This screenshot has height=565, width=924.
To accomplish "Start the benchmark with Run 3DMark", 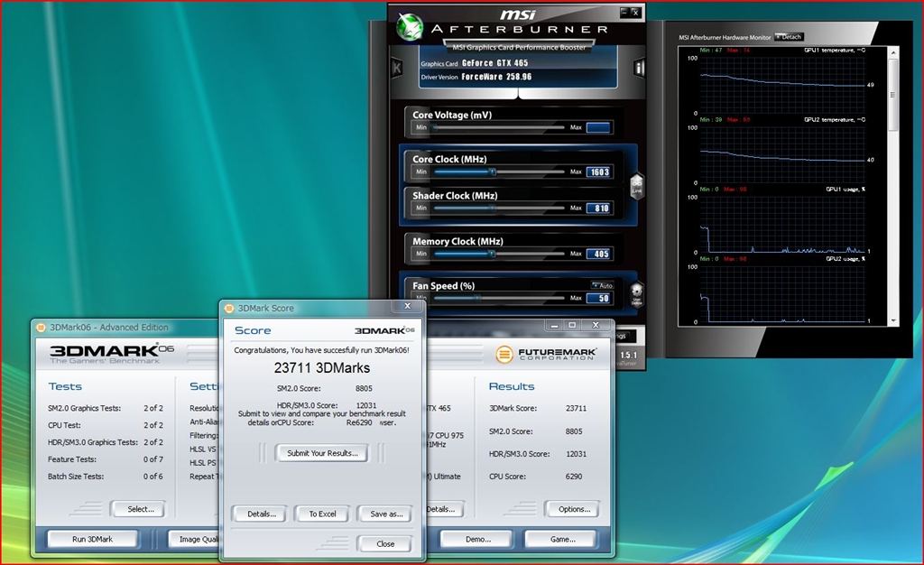I will (92, 539).
